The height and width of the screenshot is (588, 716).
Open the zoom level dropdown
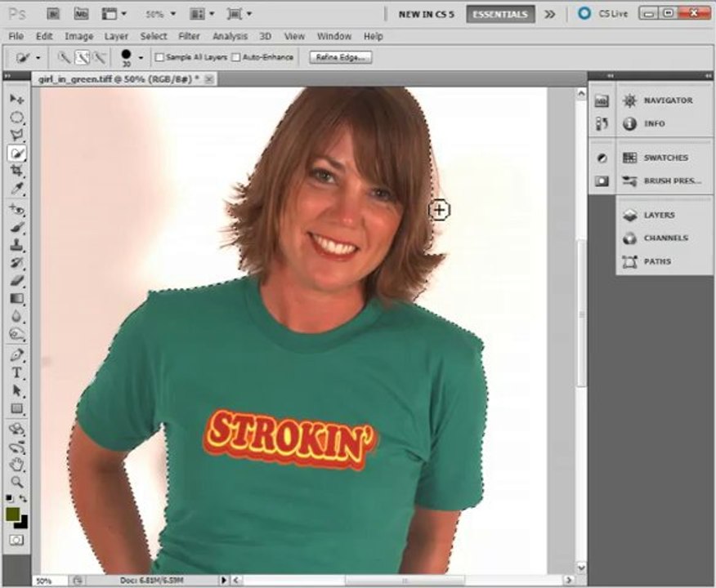coord(173,14)
